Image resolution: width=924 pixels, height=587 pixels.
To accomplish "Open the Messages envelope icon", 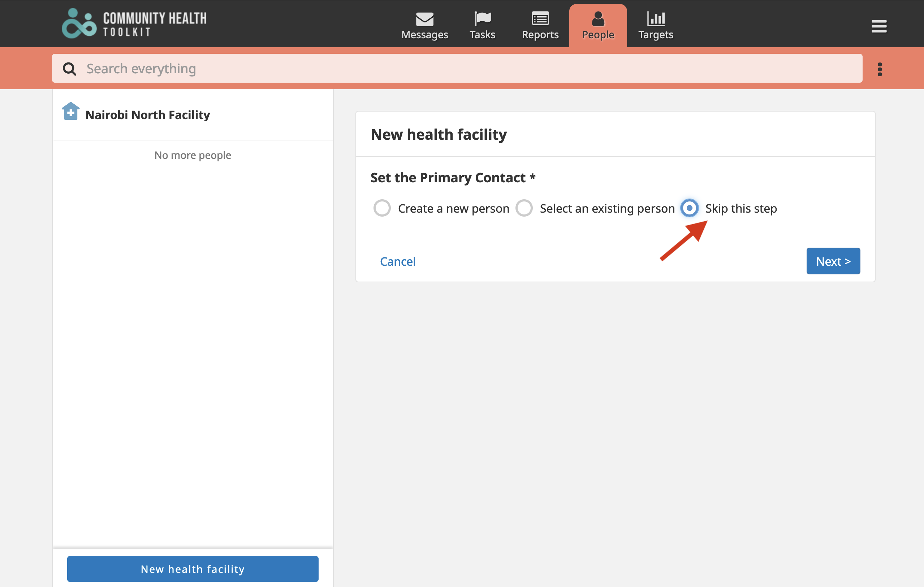I will 424,19.
